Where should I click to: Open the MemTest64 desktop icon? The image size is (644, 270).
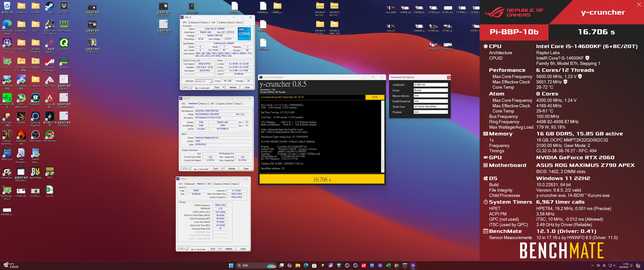point(64,26)
